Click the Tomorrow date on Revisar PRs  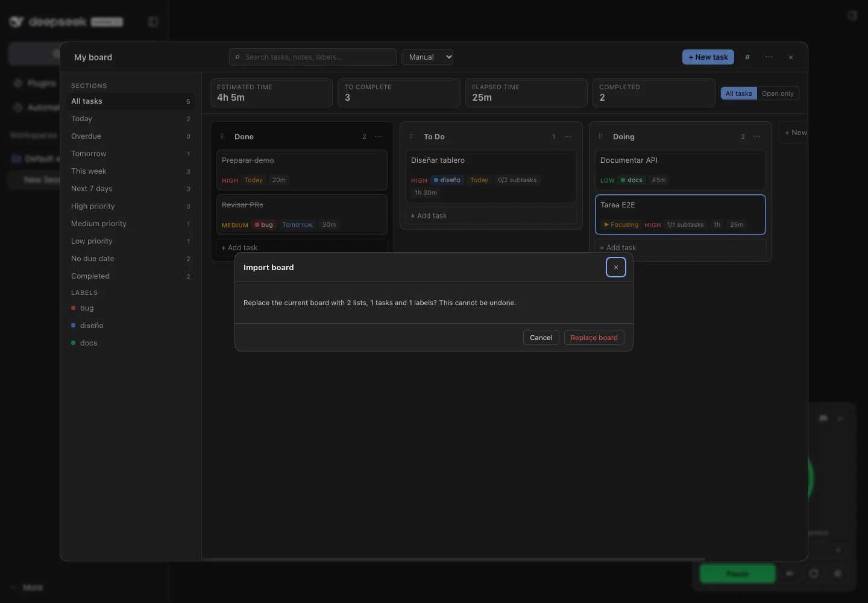point(298,225)
